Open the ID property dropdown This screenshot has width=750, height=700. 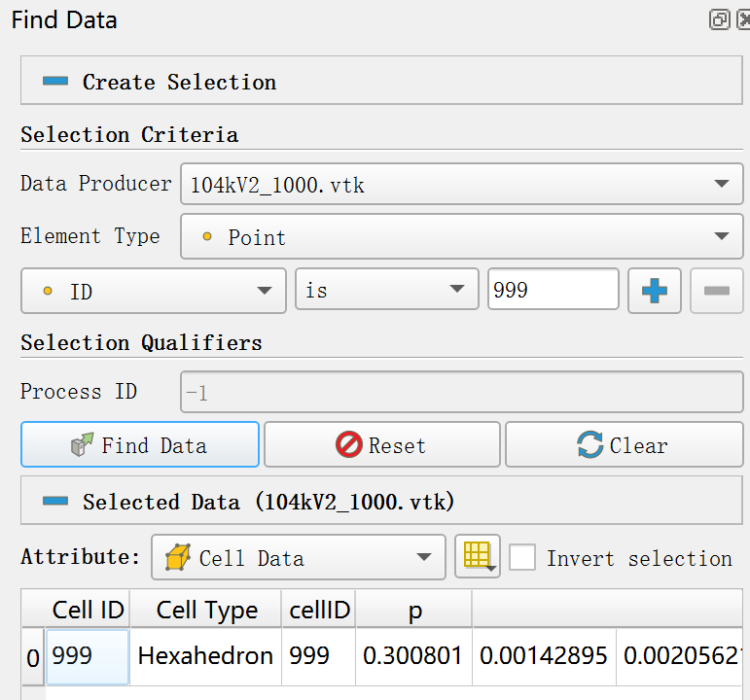click(154, 291)
